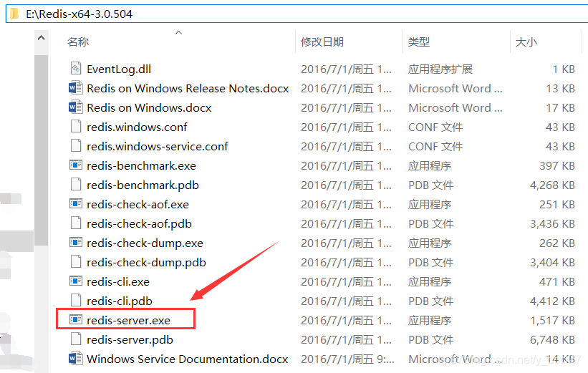Click the Windows Service Documentation.docx Word icon
588x373 pixels.
coord(76,359)
